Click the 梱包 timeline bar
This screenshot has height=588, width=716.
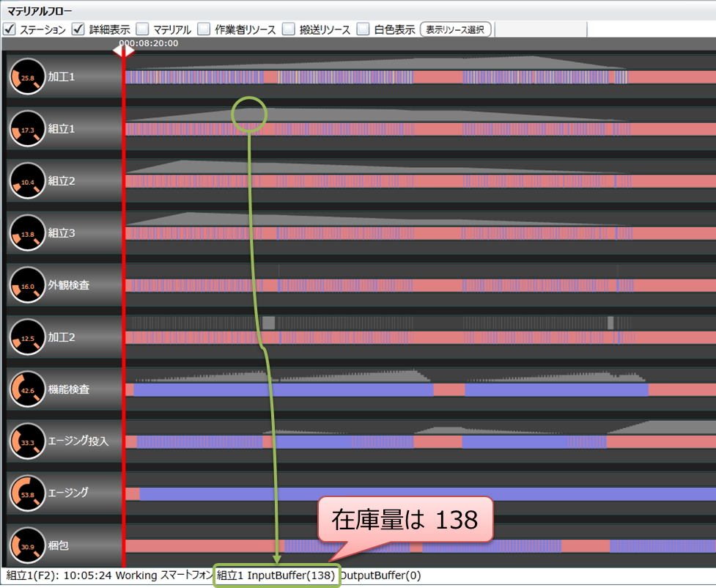(x=421, y=546)
